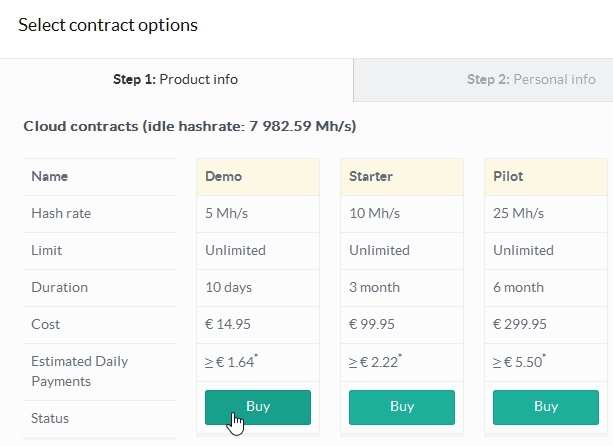This screenshot has height=446, width=613.
Task: Click the 3 month duration cell
Action: [401, 288]
